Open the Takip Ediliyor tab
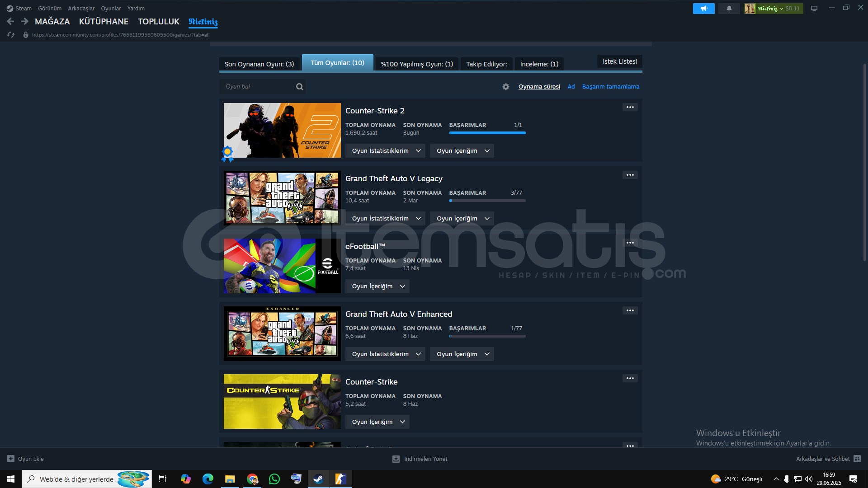This screenshot has width=868, height=488. click(487, 64)
